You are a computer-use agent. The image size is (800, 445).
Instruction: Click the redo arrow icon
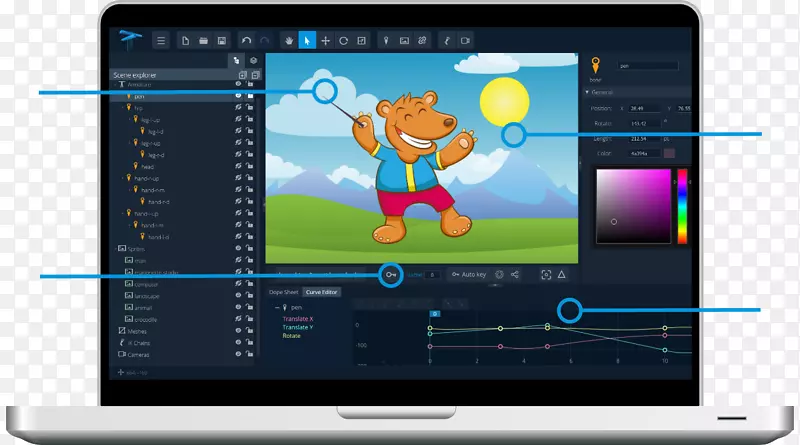click(x=264, y=41)
